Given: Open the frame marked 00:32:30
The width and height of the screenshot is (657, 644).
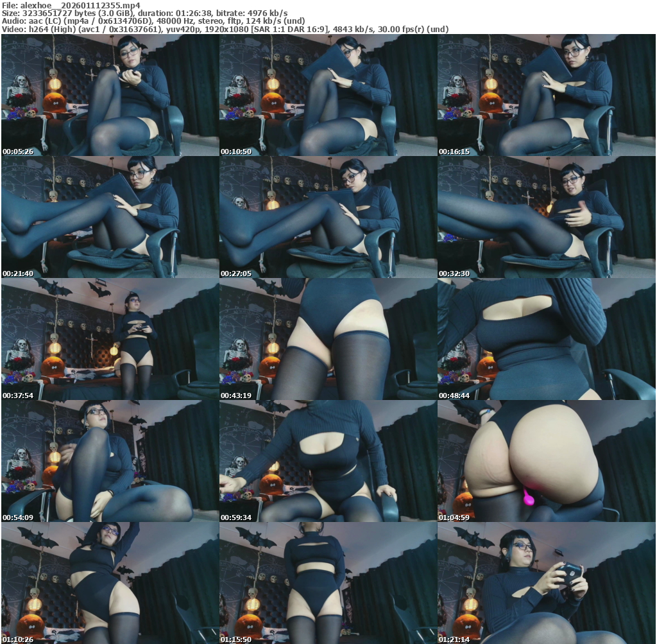Looking at the screenshot, I should [x=547, y=217].
